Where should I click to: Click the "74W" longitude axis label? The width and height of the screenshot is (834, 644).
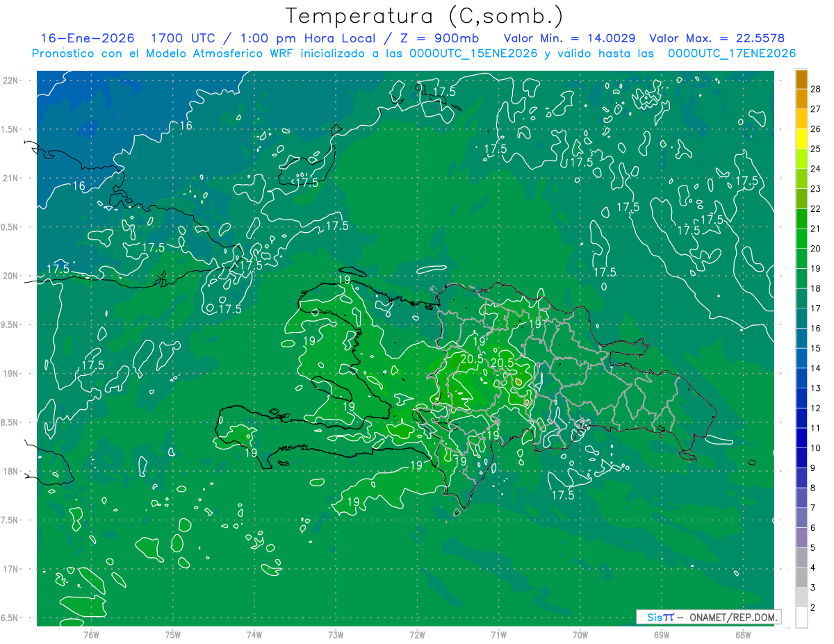point(254,634)
